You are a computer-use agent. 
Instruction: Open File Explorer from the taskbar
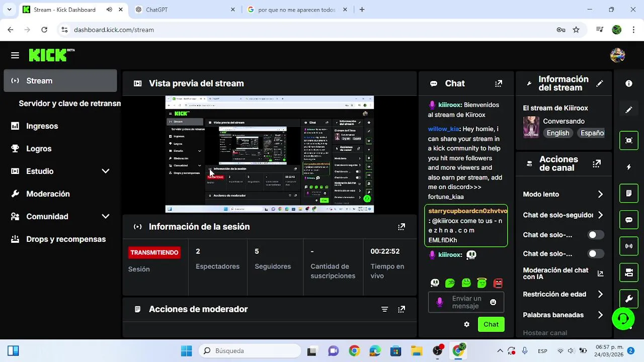416,351
